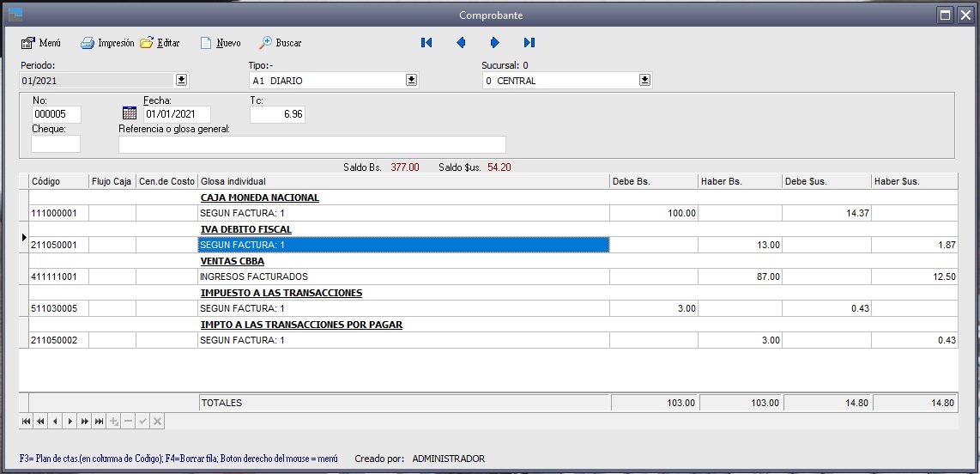
Task: Click the Flujo Caja column header
Action: point(112,181)
